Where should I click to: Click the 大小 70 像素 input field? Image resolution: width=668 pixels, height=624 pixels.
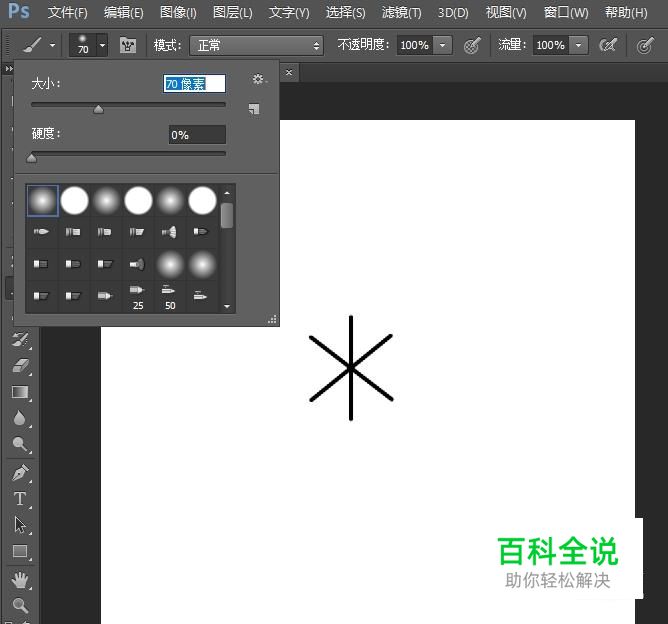pyautogui.click(x=194, y=83)
